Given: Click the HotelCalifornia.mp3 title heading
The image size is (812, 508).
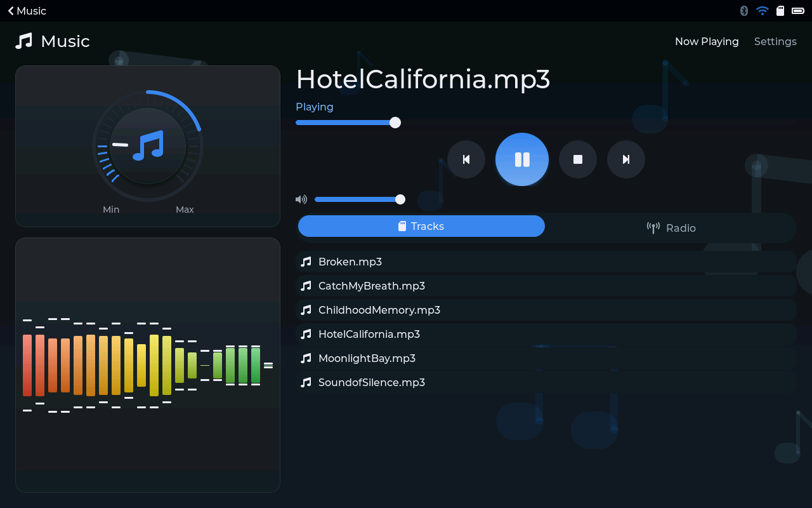Looking at the screenshot, I should click(x=423, y=79).
